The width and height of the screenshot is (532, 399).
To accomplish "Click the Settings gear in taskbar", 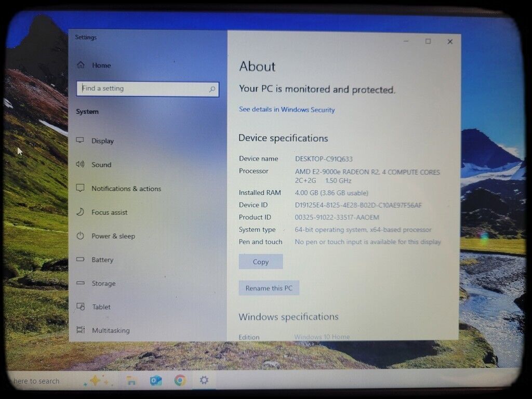I will pyautogui.click(x=204, y=380).
